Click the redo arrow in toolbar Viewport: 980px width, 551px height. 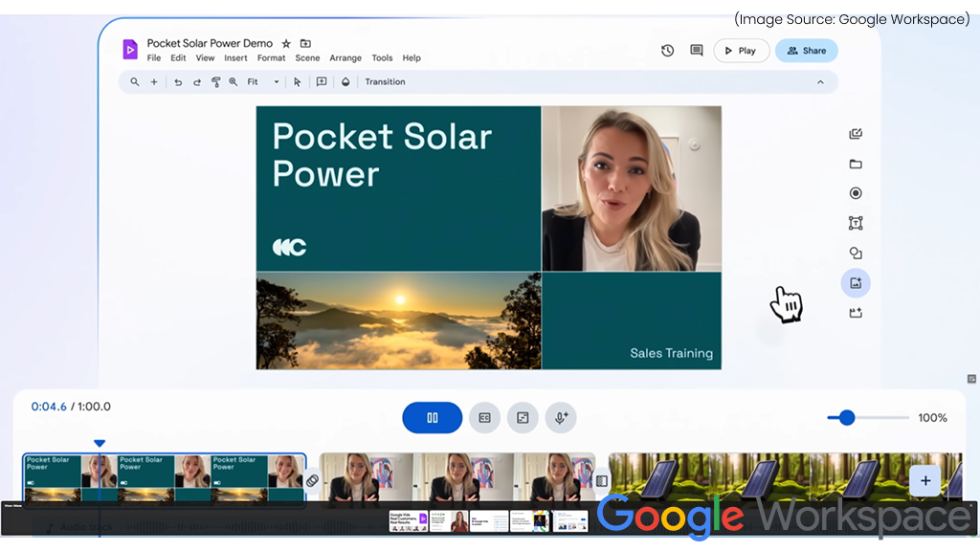click(197, 82)
